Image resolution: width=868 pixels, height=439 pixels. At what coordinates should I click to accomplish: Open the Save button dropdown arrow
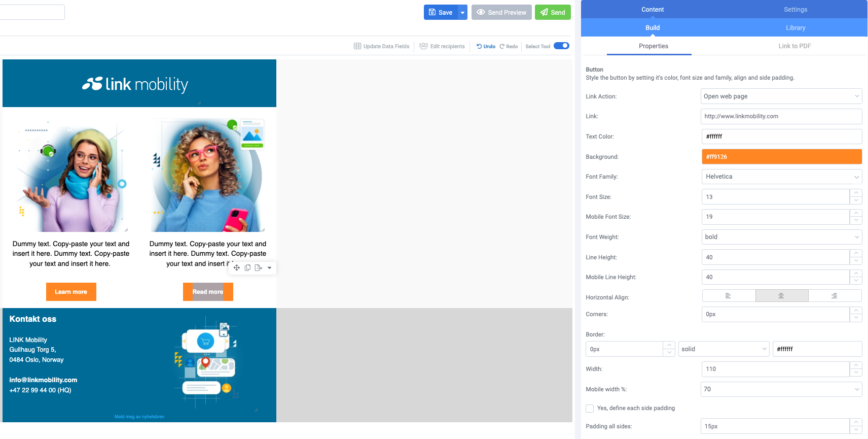(462, 12)
